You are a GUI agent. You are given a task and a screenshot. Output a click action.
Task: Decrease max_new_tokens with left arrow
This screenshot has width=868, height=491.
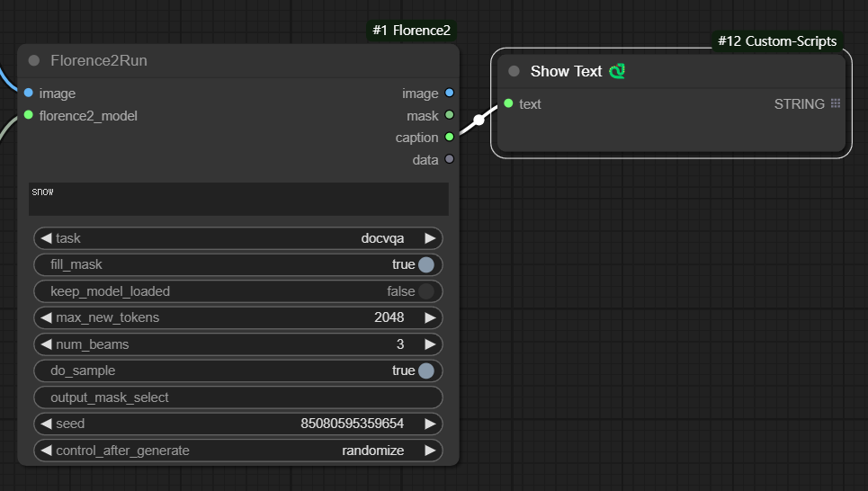(x=46, y=317)
